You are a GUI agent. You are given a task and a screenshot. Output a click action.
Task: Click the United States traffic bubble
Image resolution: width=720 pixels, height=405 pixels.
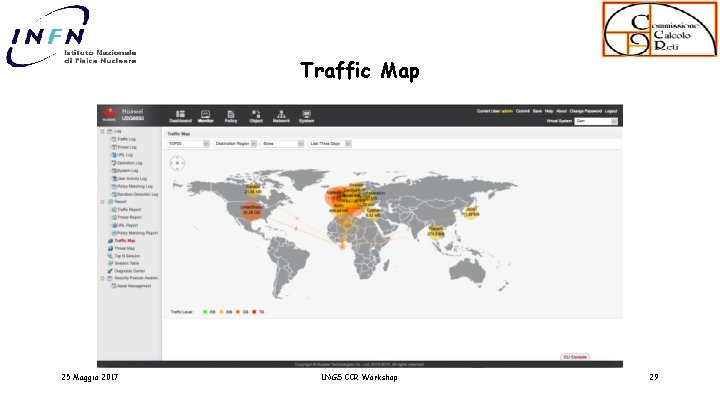[x=251, y=210]
